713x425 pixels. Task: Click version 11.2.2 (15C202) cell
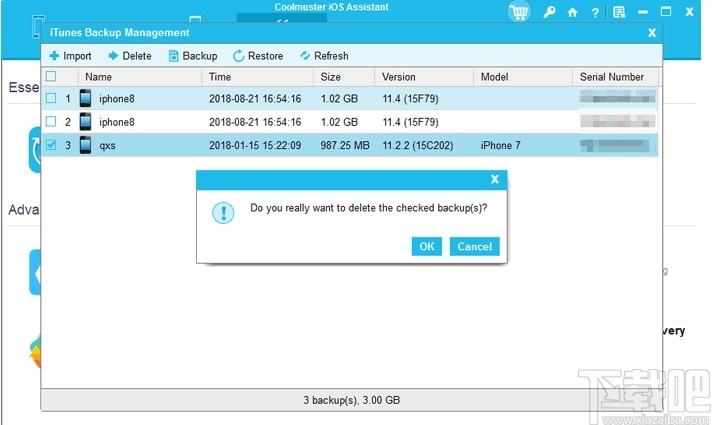click(x=418, y=145)
